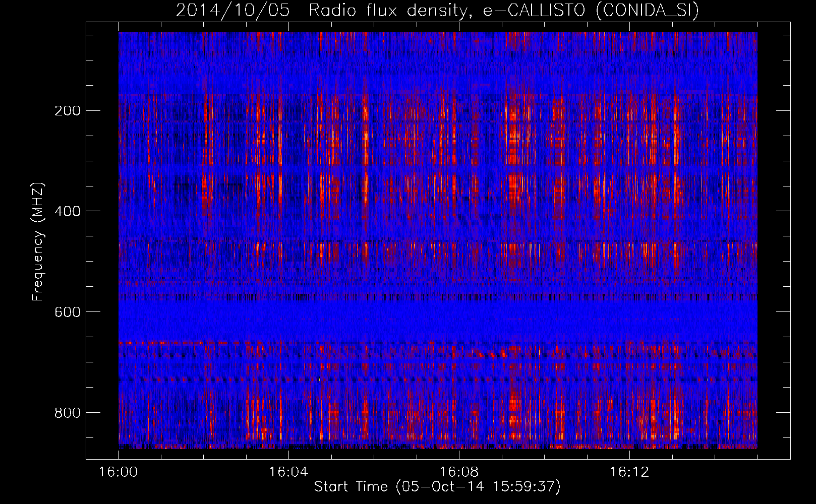
Task: Click the 16:04 time tick label
Action: [288, 472]
